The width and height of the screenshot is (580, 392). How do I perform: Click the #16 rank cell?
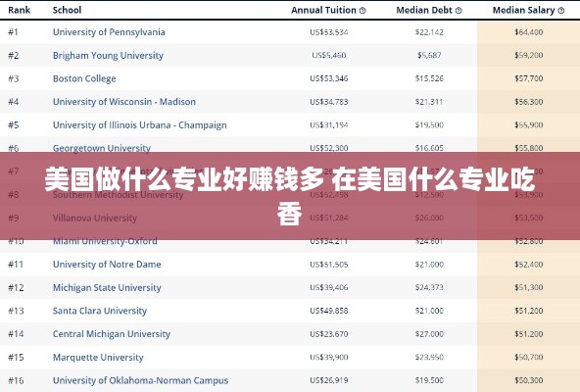coord(16,380)
